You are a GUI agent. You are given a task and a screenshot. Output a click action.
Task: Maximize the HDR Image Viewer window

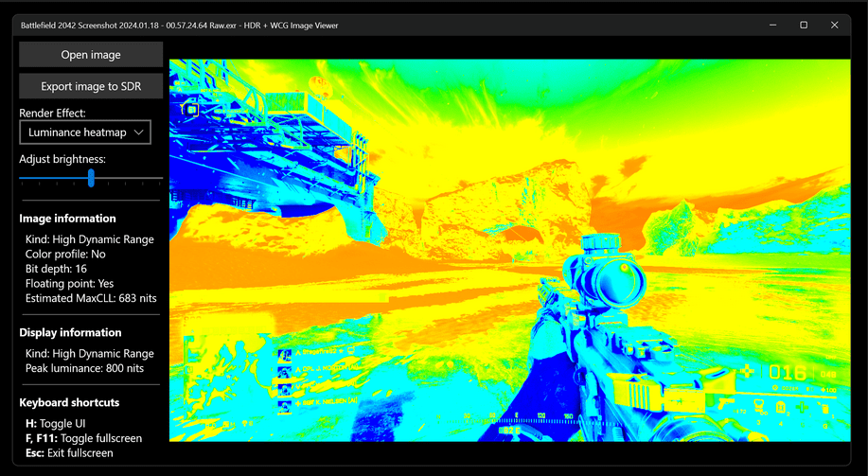[804, 25]
